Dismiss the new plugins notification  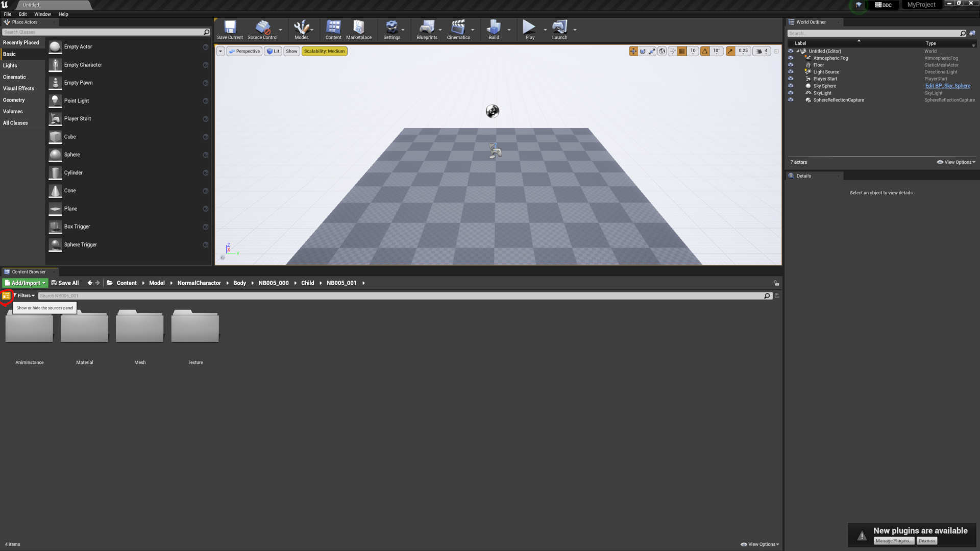pos(927,541)
